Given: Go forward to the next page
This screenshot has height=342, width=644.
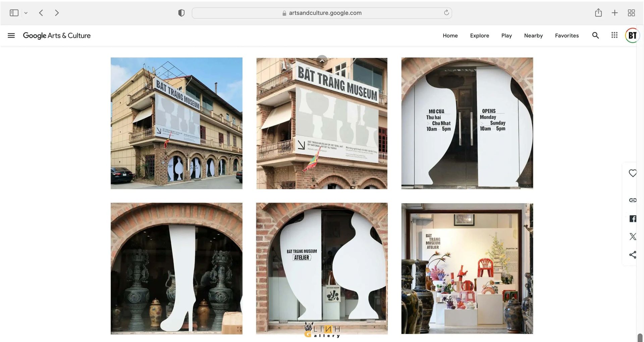Looking at the screenshot, I should [57, 13].
